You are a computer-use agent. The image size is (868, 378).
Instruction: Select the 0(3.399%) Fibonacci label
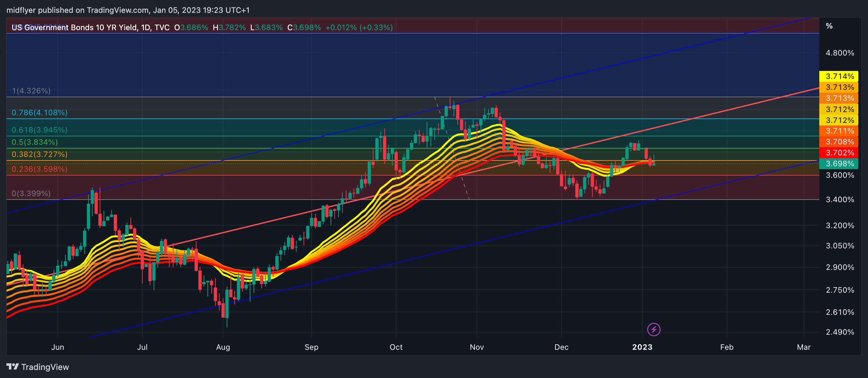[31, 193]
